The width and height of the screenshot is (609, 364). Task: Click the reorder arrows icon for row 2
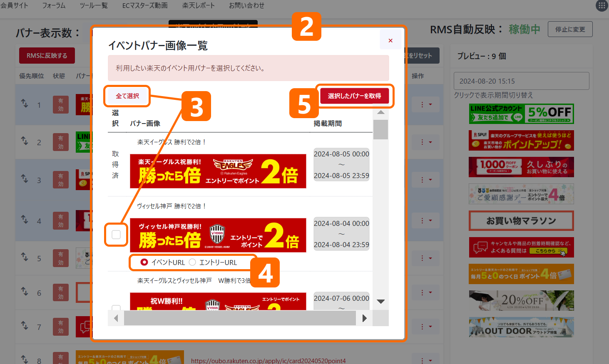pos(25,141)
